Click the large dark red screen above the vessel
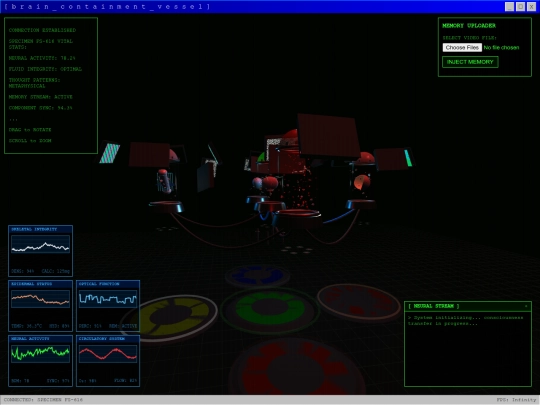 click(x=328, y=136)
